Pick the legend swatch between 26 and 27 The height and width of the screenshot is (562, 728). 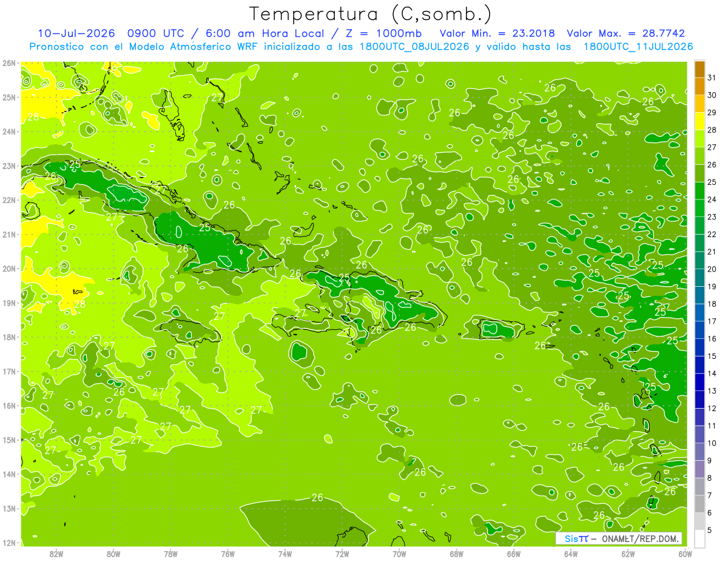click(x=699, y=156)
